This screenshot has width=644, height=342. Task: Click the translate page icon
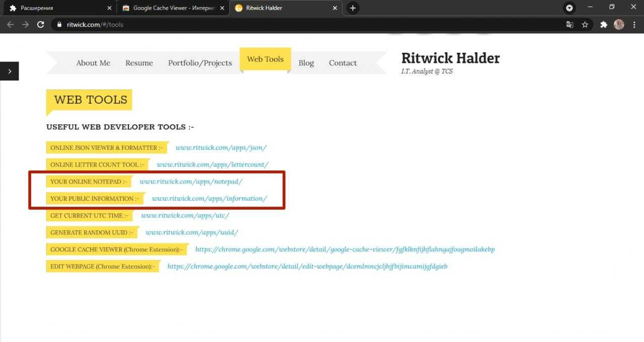570,25
